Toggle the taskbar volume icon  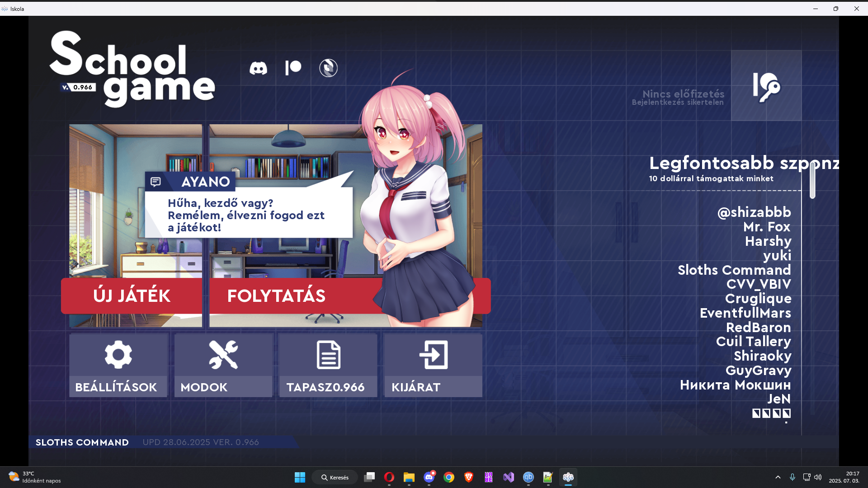pyautogui.click(x=818, y=477)
